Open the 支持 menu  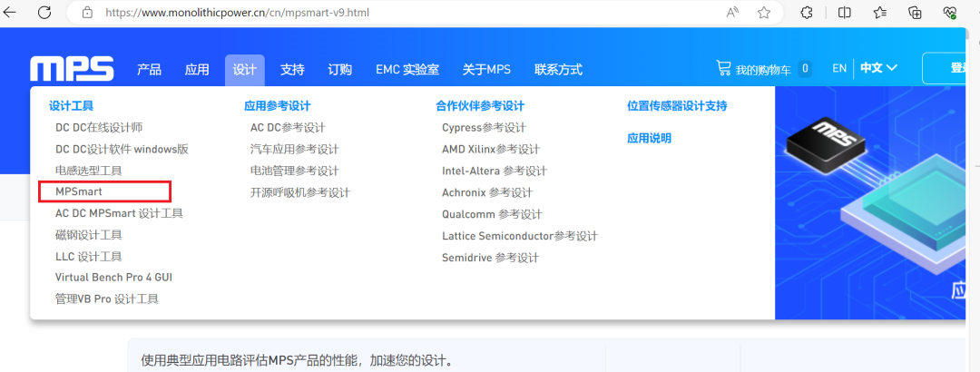[292, 69]
